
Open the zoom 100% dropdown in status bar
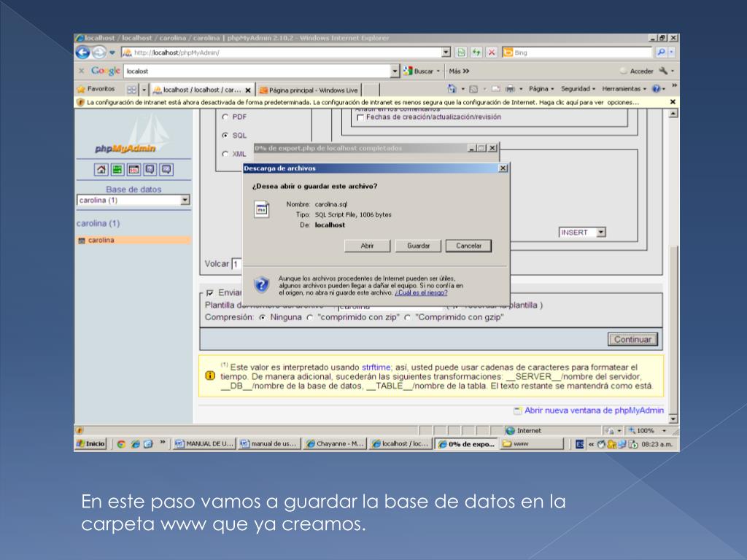tap(664, 430)
